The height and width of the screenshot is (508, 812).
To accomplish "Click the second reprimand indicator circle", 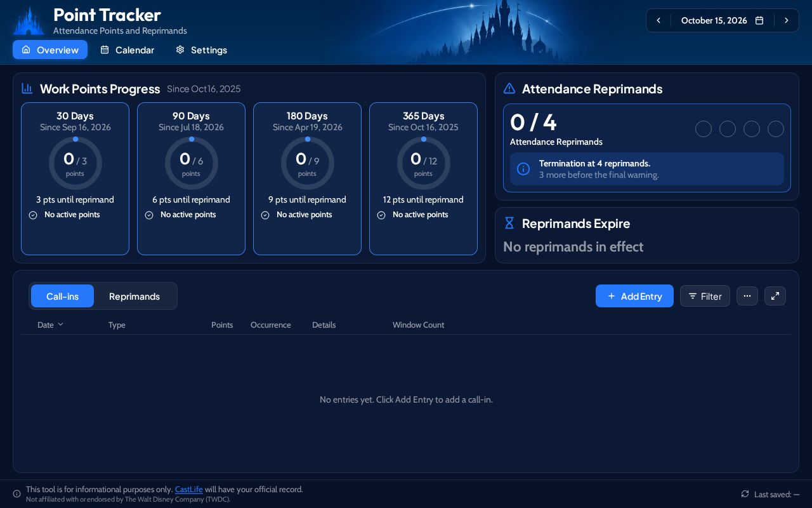I will click(728, 129).
